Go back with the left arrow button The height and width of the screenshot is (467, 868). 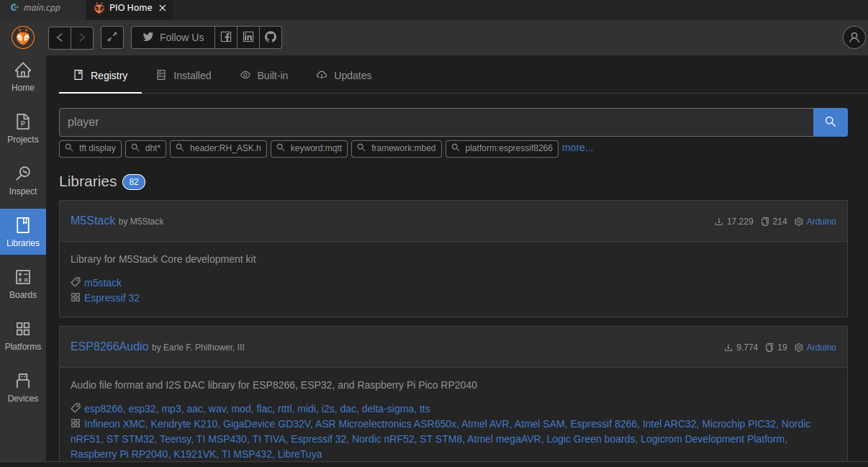[60, 37]
